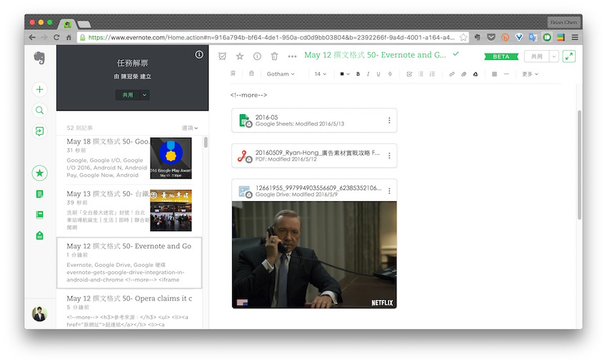
Task: Click the Evernote elephant logo in sidebar
Action: point(39,58)
